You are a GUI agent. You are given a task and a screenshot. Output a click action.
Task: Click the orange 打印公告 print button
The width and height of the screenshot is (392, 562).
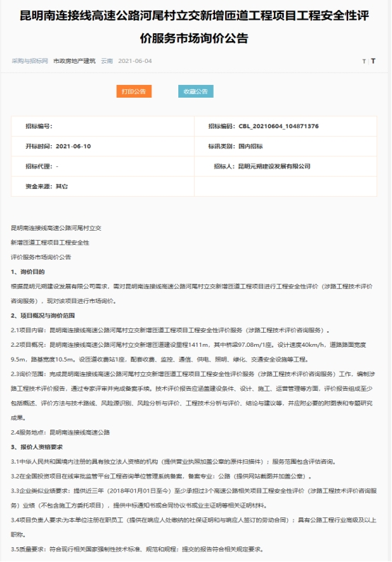point(134,91)
